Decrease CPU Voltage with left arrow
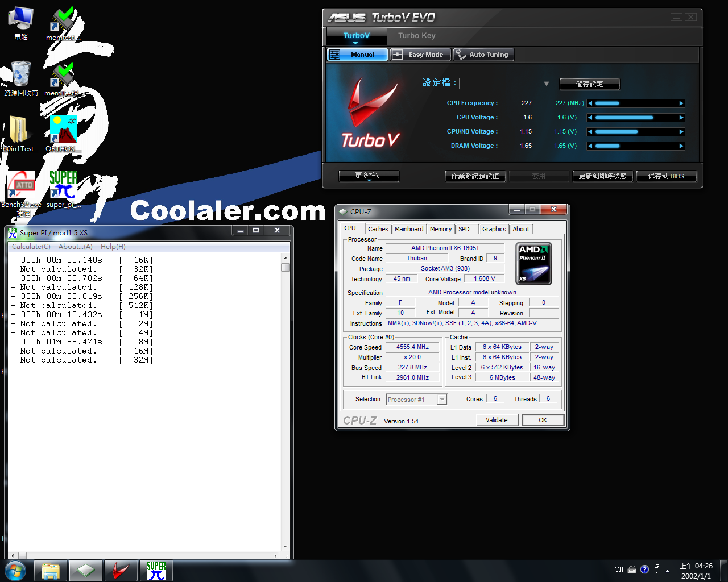The image size is (728, 582). tap(590, 118)
